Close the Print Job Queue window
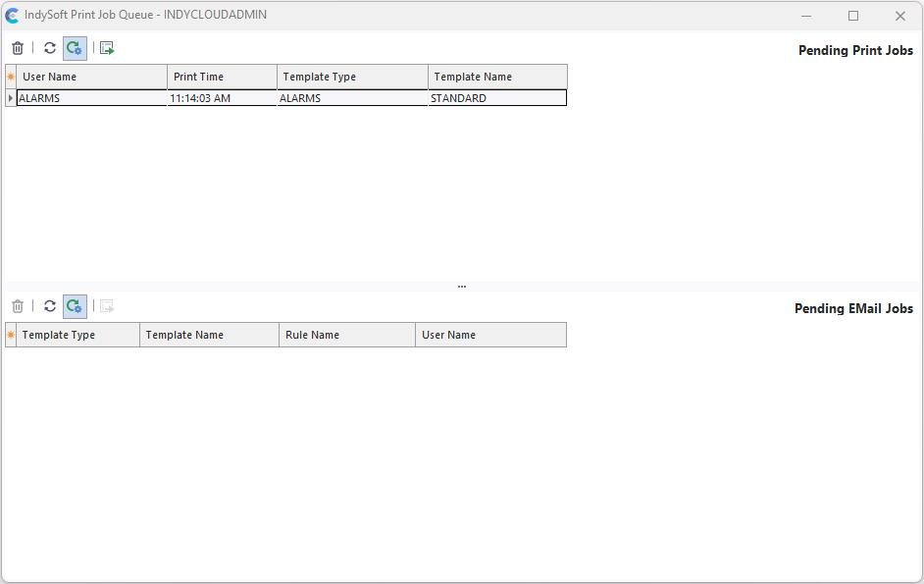The width and height of the screenshot is (924, 584). click(899, 16)
